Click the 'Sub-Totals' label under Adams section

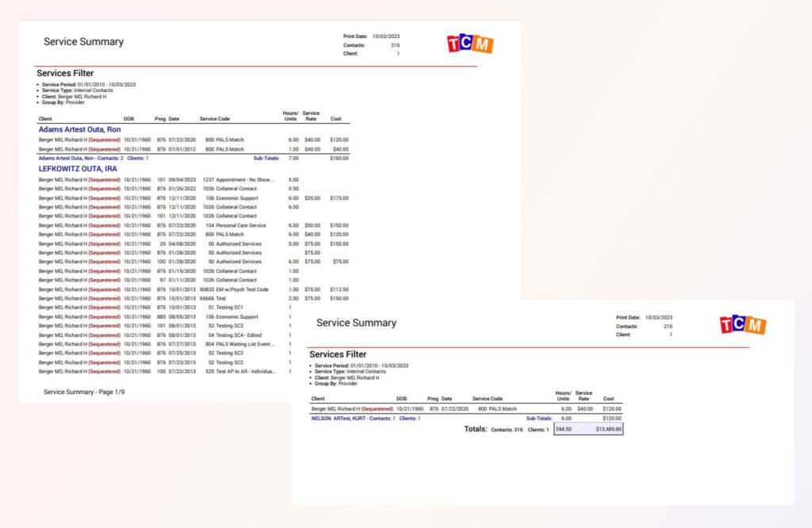pos(265,157)
